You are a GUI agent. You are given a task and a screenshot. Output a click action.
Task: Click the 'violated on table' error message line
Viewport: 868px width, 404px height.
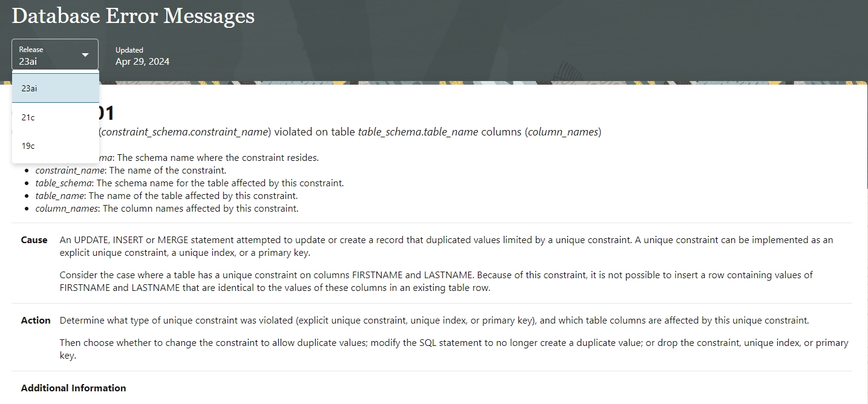tap(351, 132)
